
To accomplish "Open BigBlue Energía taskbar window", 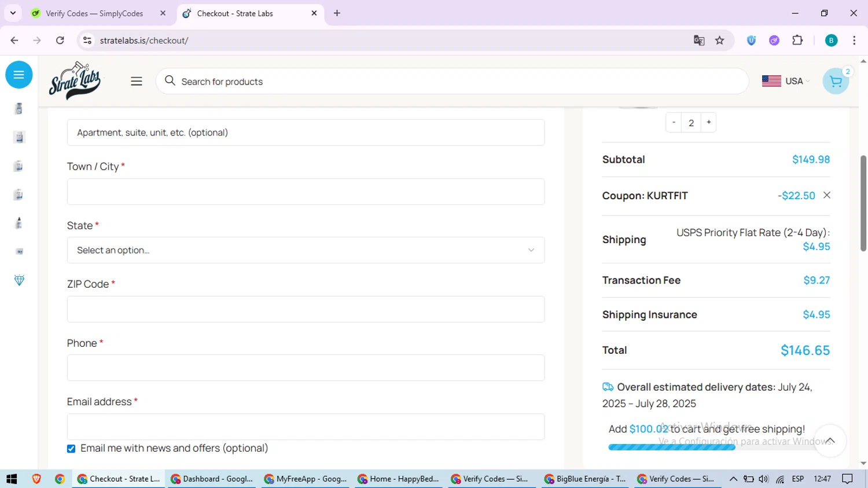I will click(x=586, y=479).
